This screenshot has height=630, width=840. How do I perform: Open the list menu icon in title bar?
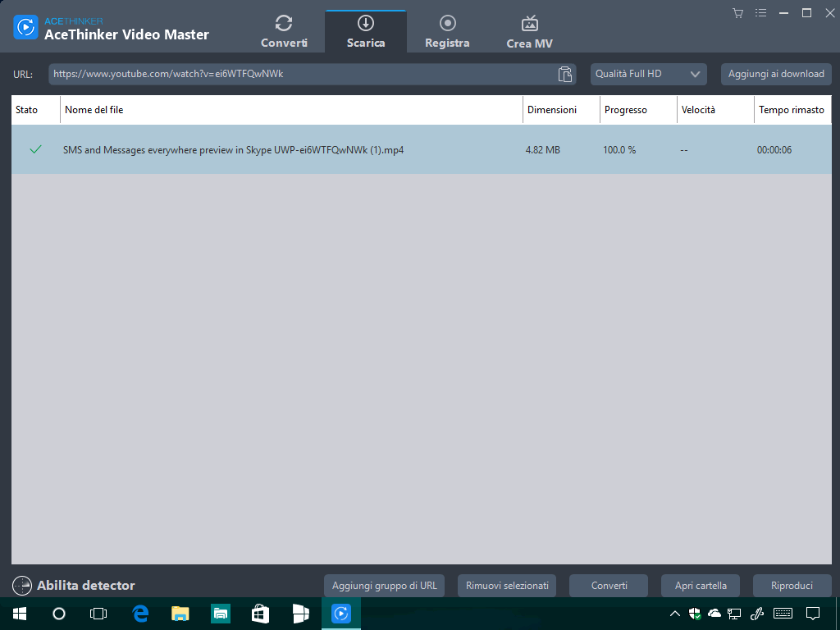(760, 13)
